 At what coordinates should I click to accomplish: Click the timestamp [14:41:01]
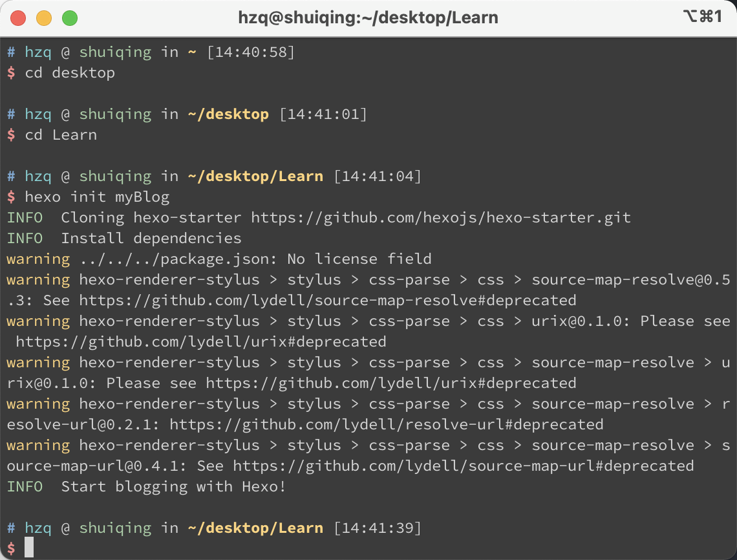(323, 114)
